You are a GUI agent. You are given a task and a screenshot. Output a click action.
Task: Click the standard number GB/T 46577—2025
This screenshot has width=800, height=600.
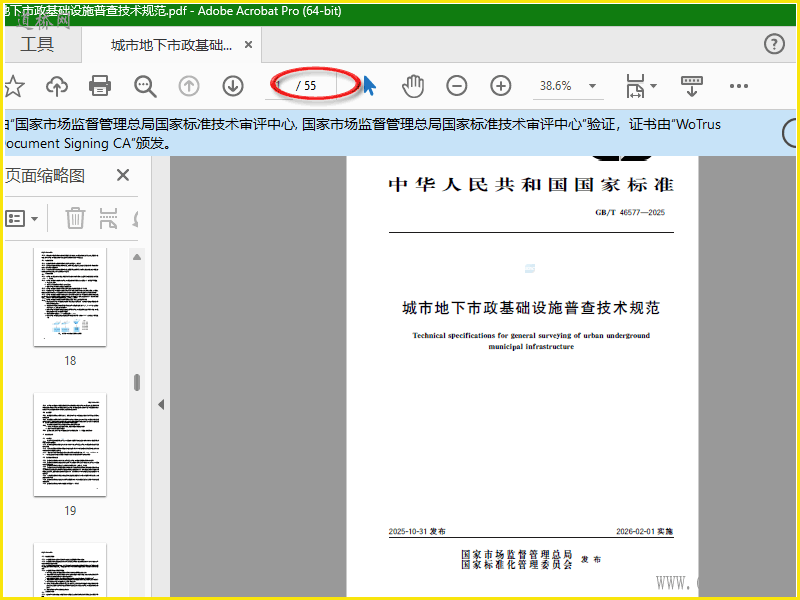coord(630,212)
